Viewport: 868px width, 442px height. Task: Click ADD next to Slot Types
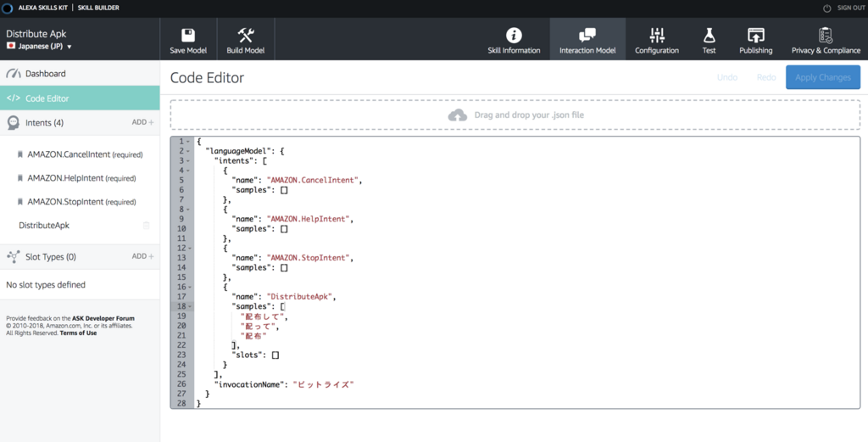(142, 256)
